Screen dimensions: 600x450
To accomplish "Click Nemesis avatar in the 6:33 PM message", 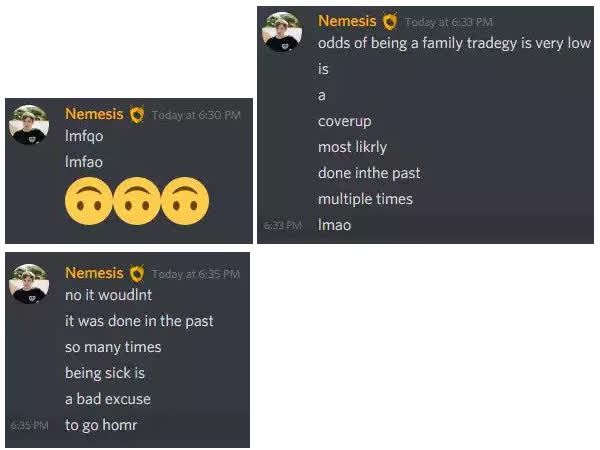I will [282, 32].
